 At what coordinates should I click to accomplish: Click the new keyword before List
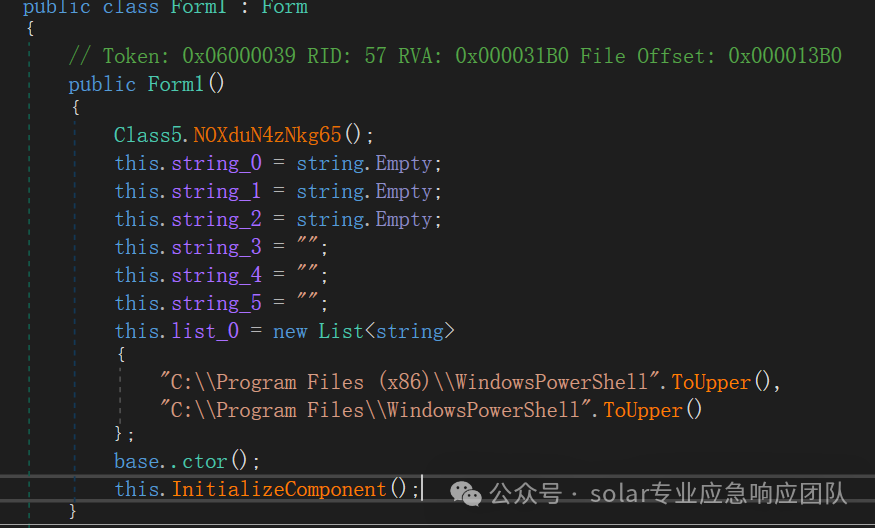pyautogui.click(x=290, y=332)
